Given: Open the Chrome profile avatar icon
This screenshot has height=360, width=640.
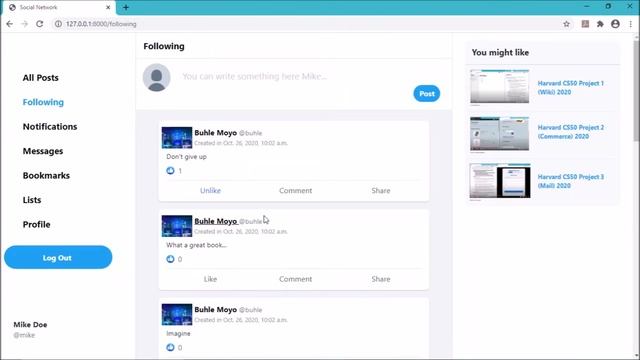Looking at the screenshot, I should point(616,24).
